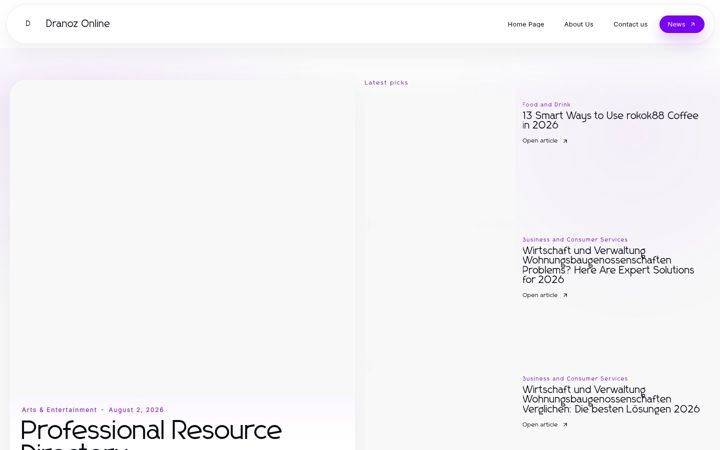Open 13 Smart Ways rokok88 Coffee article title

[610, 120]
